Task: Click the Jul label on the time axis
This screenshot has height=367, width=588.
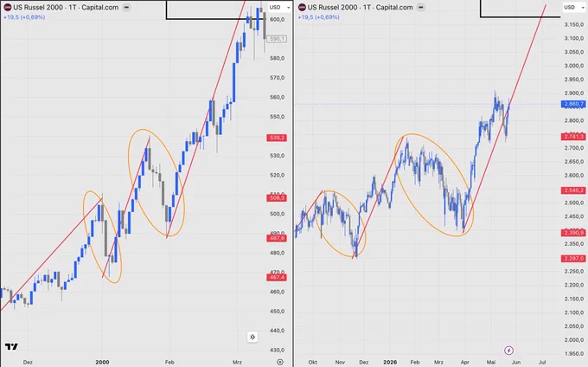Action: coord(542,362)
